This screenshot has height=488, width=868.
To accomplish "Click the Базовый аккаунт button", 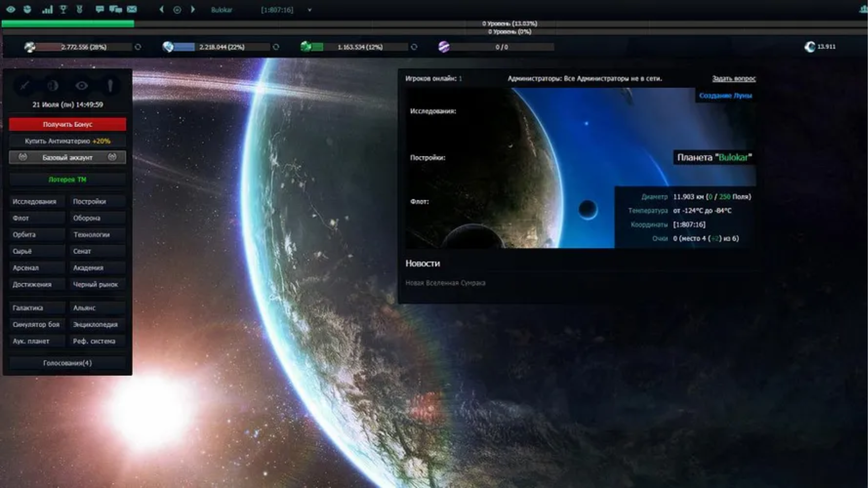I will coord(67,157).
